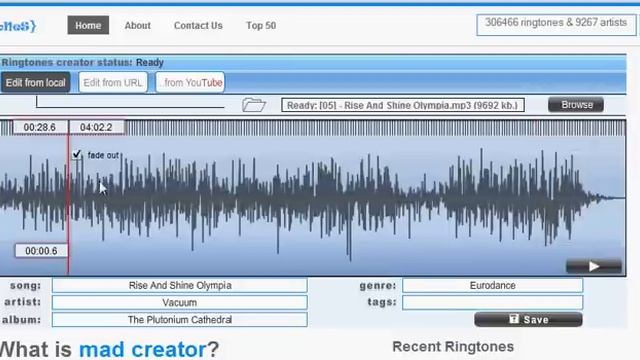Screen dimensions: 640x360
Task: Open the About page
Action: point(138,25)
